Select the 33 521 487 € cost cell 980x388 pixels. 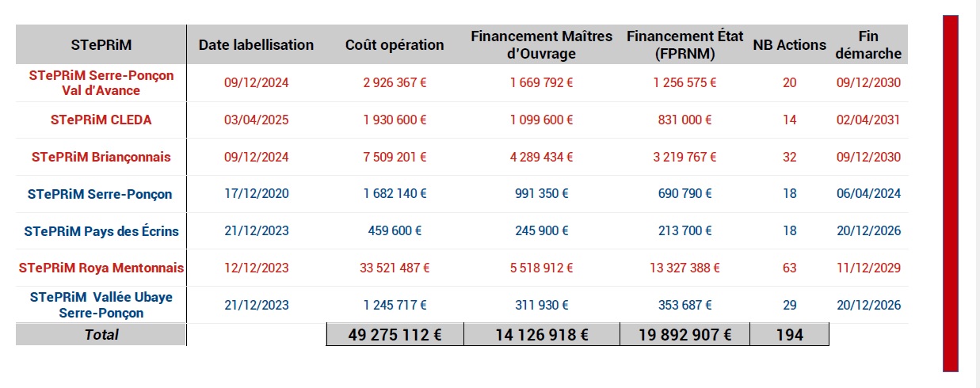(x=395, y=268)
